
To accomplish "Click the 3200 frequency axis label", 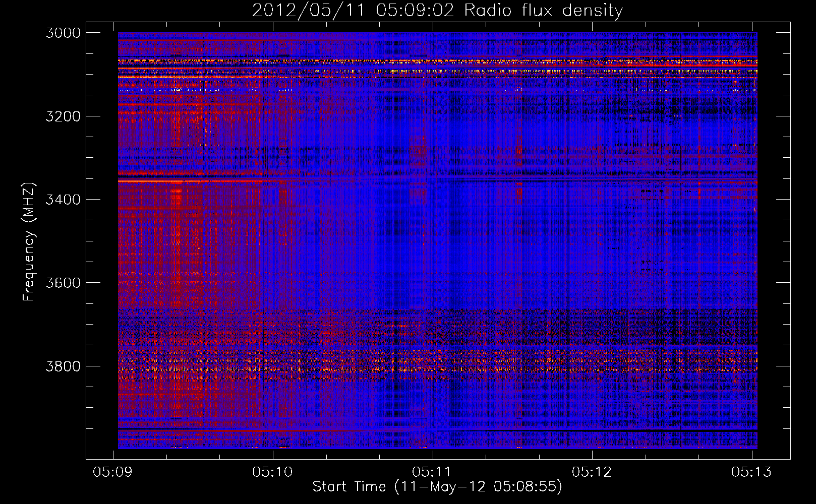I will coord(63,116).
